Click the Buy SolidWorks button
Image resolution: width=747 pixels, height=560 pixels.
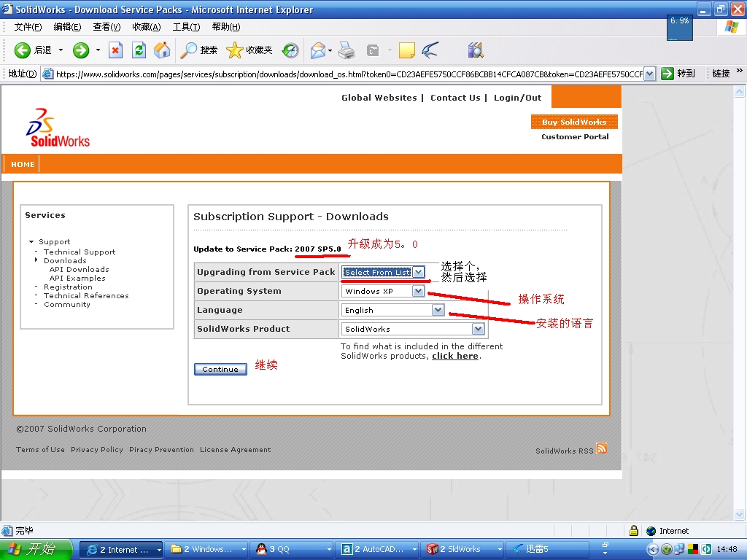pos(574,122)
